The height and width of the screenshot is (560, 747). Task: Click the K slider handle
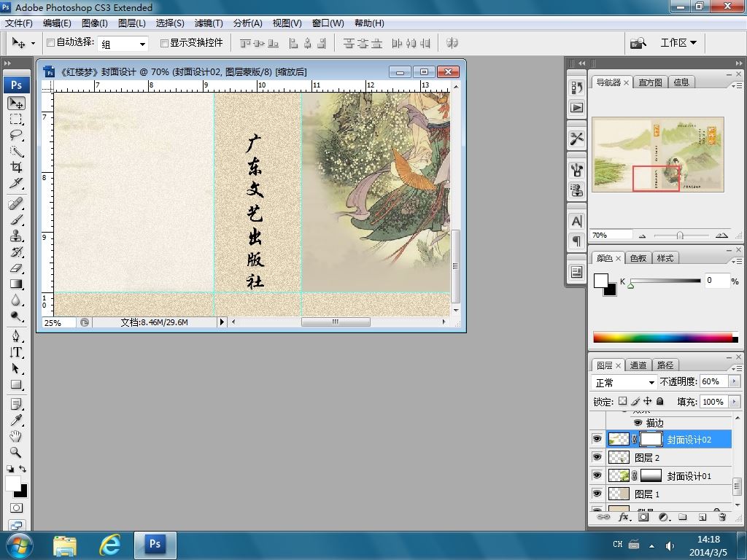(x=631, y=286)
